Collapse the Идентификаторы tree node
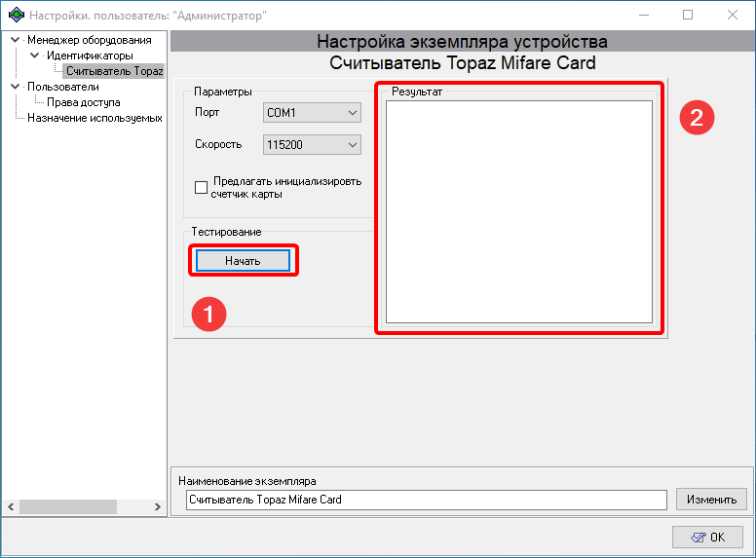 (35, 56)
